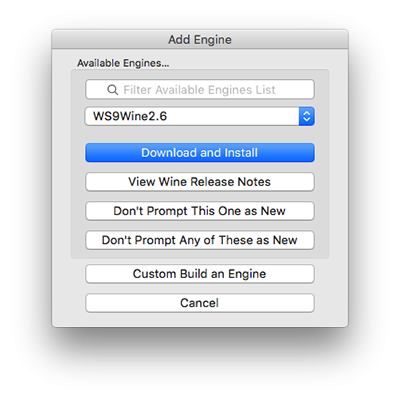Click the Available Engines... label
400x400 pixels.
(123, 63)
